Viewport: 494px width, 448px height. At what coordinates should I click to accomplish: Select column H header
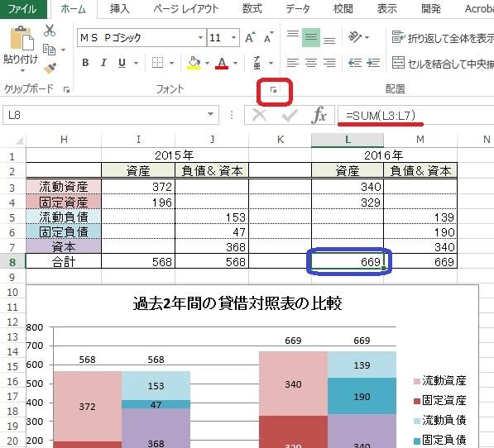(64, 140)
